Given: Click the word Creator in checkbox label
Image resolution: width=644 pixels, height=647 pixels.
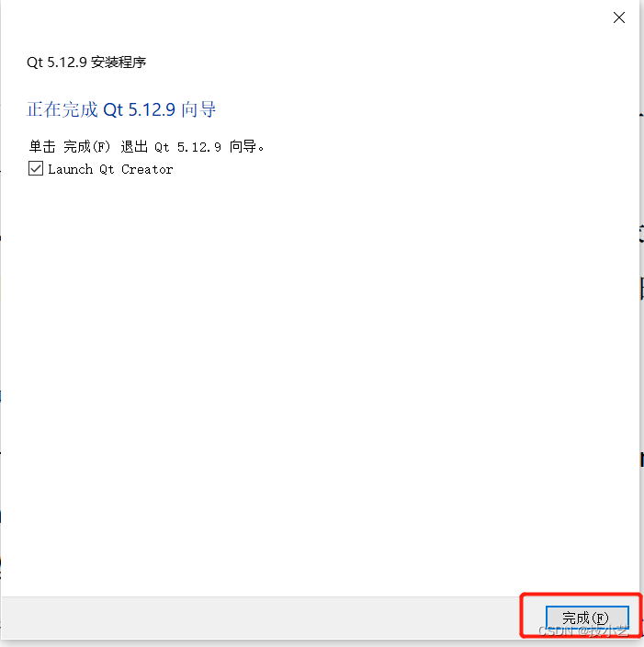Looking at the screenshot, I should [147, 169].
